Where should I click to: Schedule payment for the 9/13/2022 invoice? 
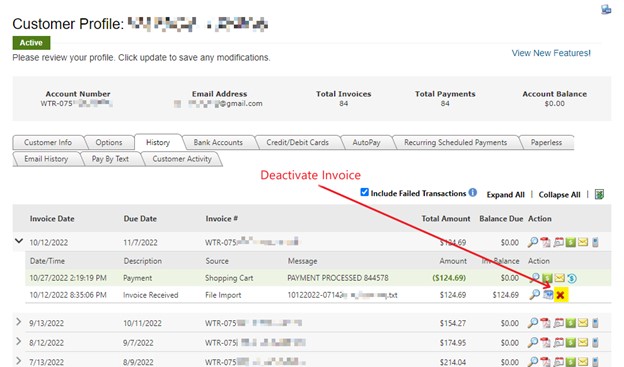pos(558,323)
